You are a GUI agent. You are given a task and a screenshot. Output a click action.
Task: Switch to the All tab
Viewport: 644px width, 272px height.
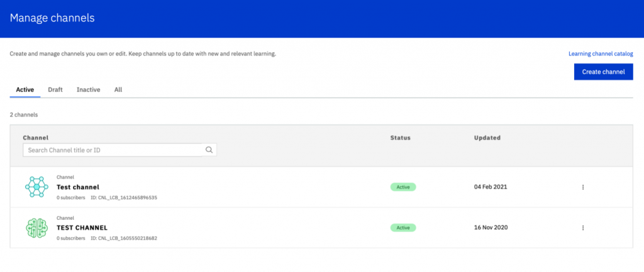[x=118, y=89]
